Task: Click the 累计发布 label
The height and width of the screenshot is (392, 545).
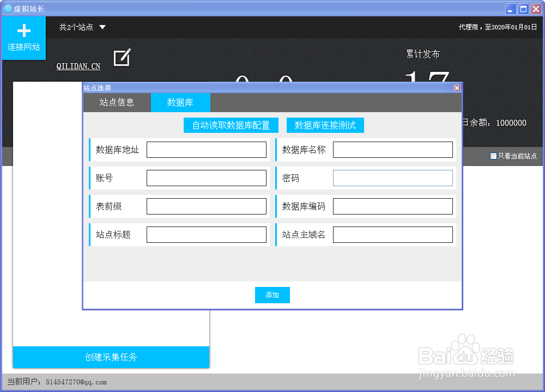Action: point(423,54)
